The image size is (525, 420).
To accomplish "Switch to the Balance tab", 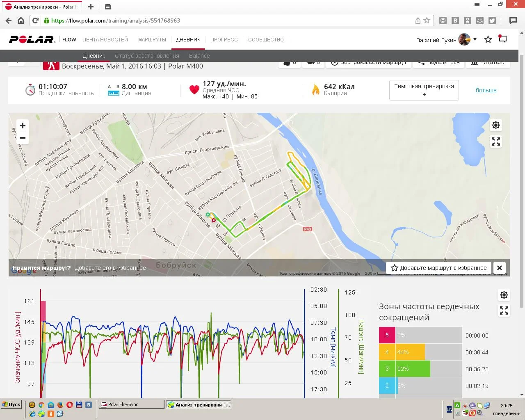I will click(x=199, y=56).
